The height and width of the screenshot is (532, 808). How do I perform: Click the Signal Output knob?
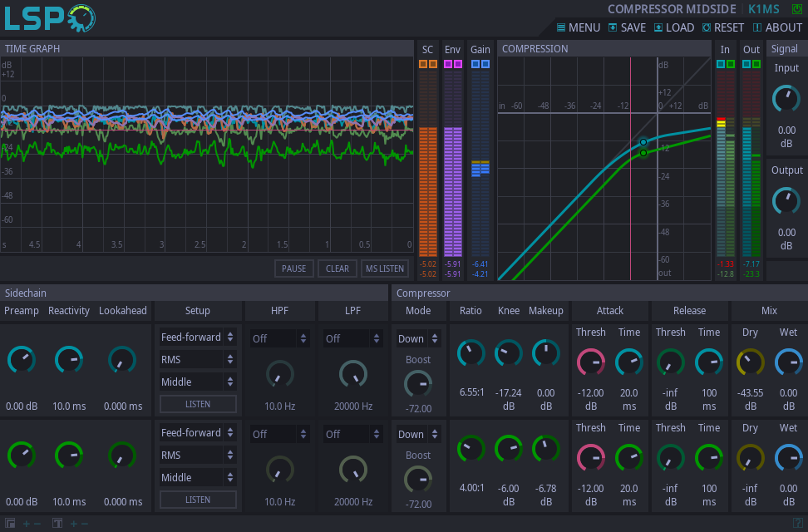(x=786, y=201)
